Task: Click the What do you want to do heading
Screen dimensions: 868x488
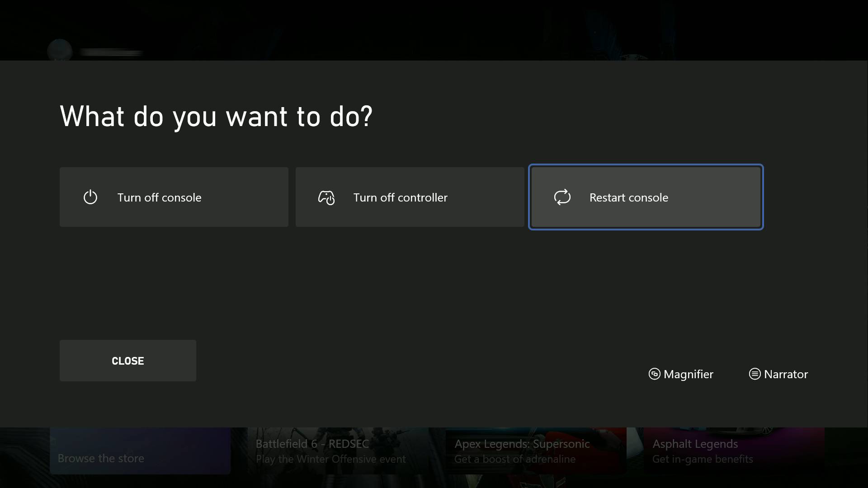Action: pos(216,116)
